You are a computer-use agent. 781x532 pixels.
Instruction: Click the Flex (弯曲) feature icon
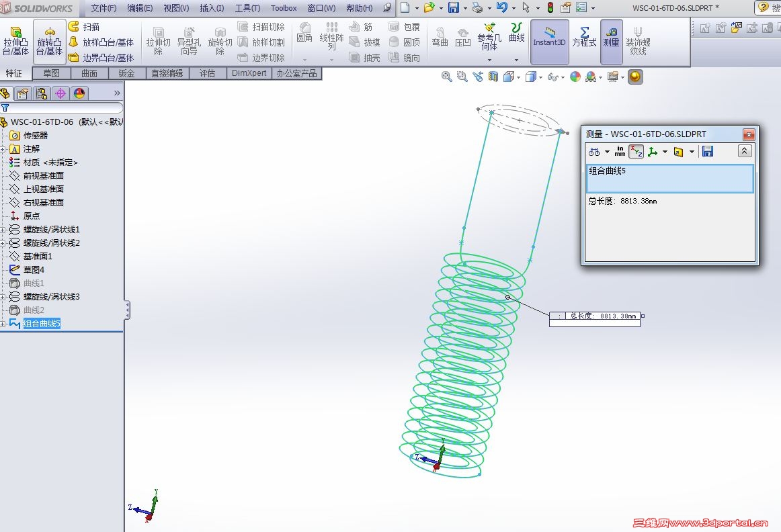point(440,38)
